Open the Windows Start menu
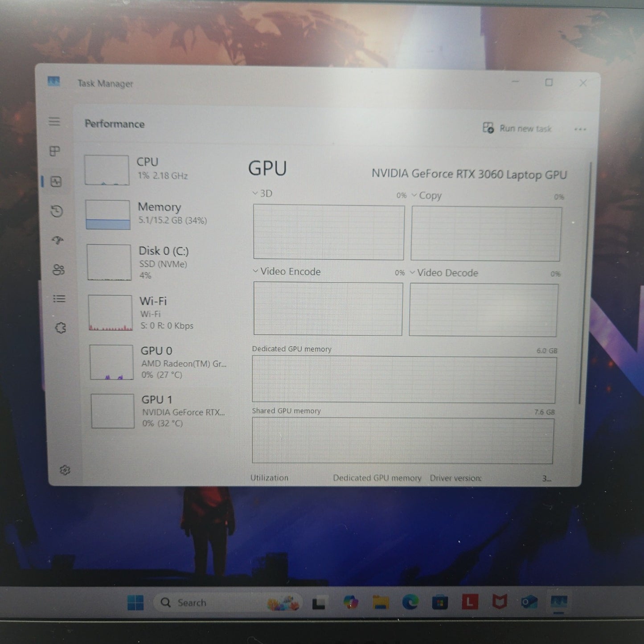The height and width of the screenshot is (644, 644). (x=135, y=603)
